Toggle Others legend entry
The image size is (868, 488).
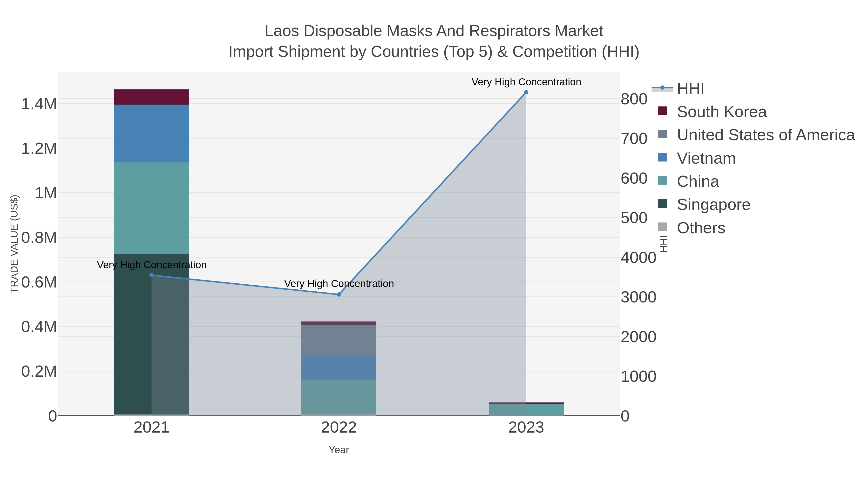click(691, 228)
